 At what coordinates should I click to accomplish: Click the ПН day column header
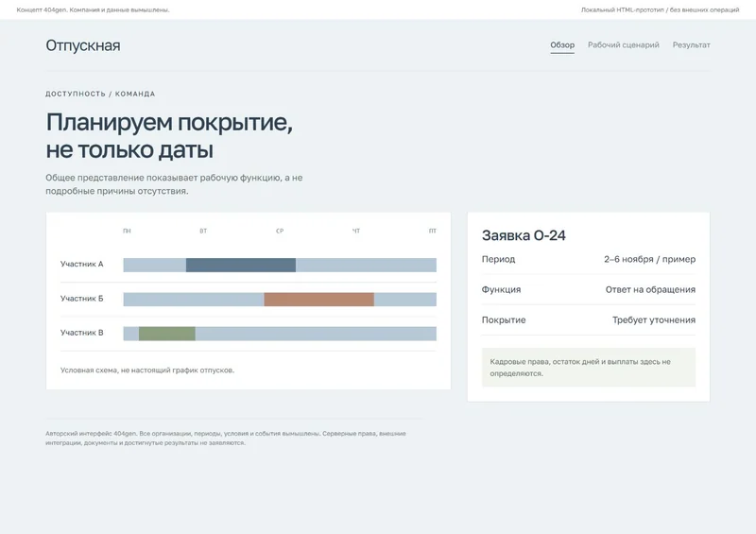click(127, 231)
